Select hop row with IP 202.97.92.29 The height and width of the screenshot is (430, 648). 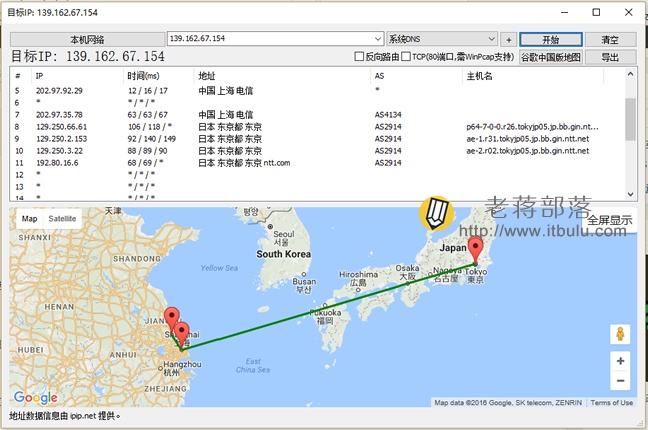[318, 91]
